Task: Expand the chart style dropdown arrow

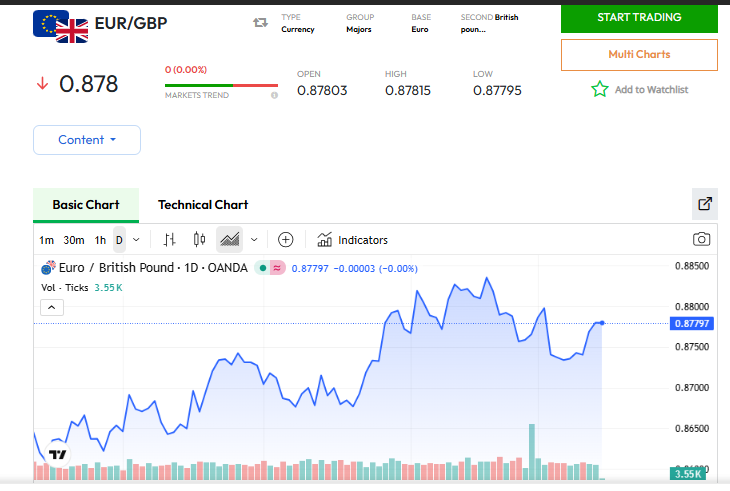Action: 254,240
